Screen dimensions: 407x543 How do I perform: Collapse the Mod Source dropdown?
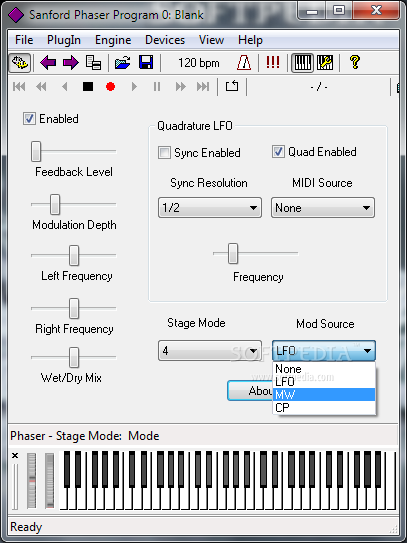coord(324,350)
